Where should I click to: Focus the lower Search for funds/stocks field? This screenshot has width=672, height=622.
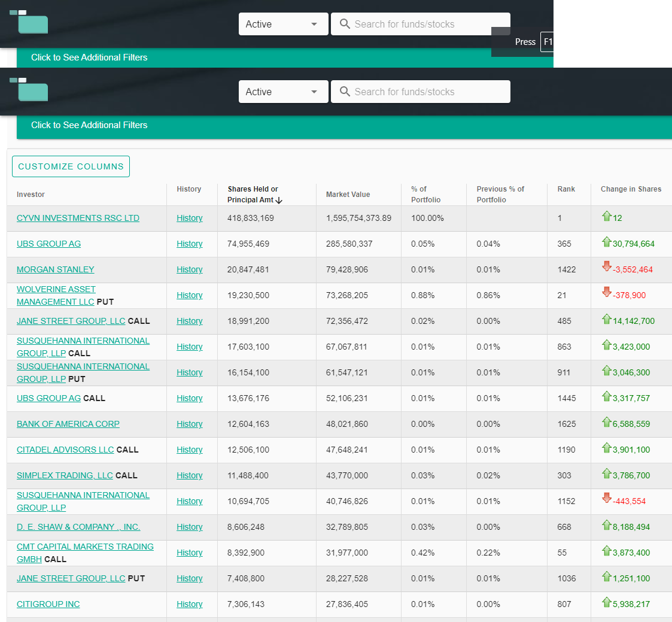coord(421,92)
